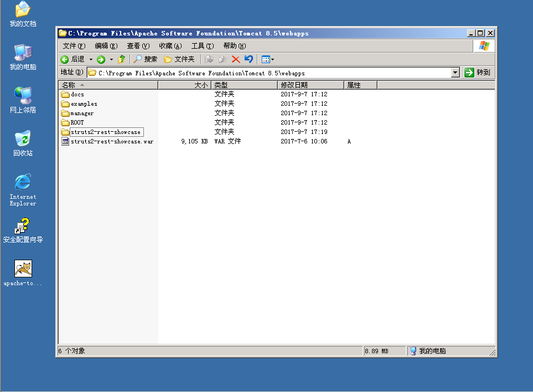The width and height of the screenshot is (533, 392).
Task: Click the 8.89 MB status bar entry
Action: click(x=376, y=351)
